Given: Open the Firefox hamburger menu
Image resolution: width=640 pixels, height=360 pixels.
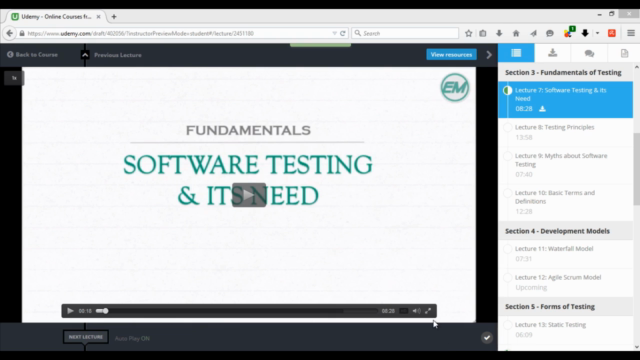Looking at the screenshot, I should pos(631,33).
